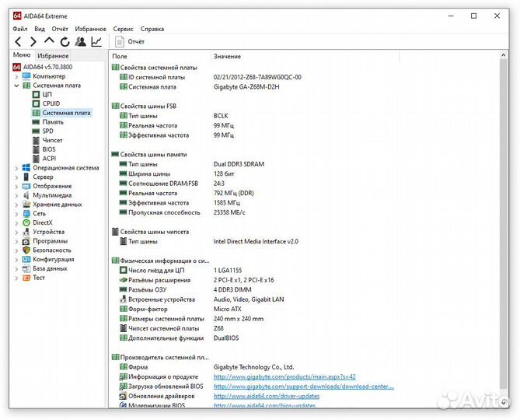The image size is (520, 420).
Task: Click the Back navigation arrow
Action: click(19, 41)
